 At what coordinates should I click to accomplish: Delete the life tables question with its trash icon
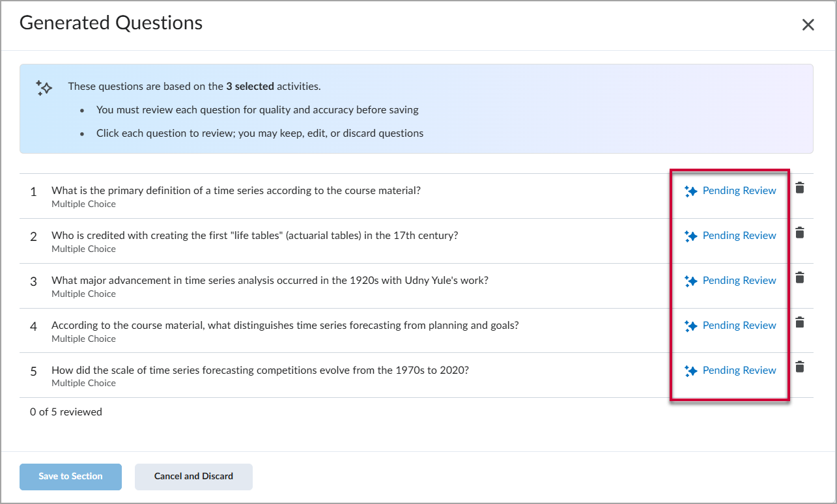[x=800, y=233]
